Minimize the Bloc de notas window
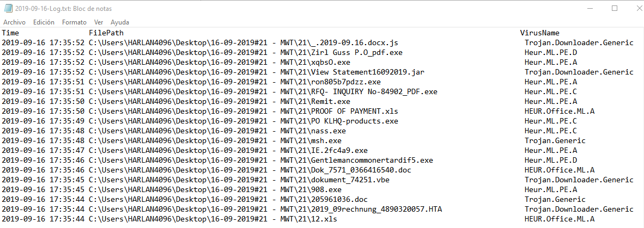 click(590, 9)
